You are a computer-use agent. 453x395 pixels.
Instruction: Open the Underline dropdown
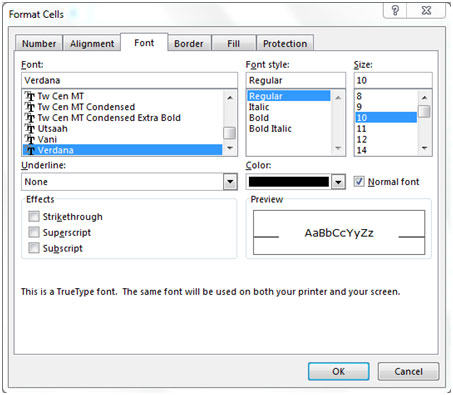[230, 182]
